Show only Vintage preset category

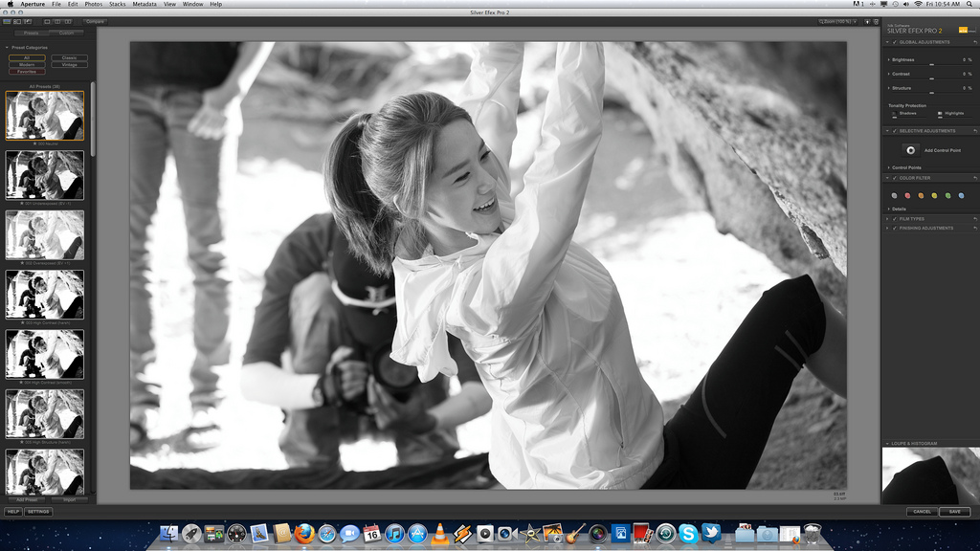tap(69, 64)
